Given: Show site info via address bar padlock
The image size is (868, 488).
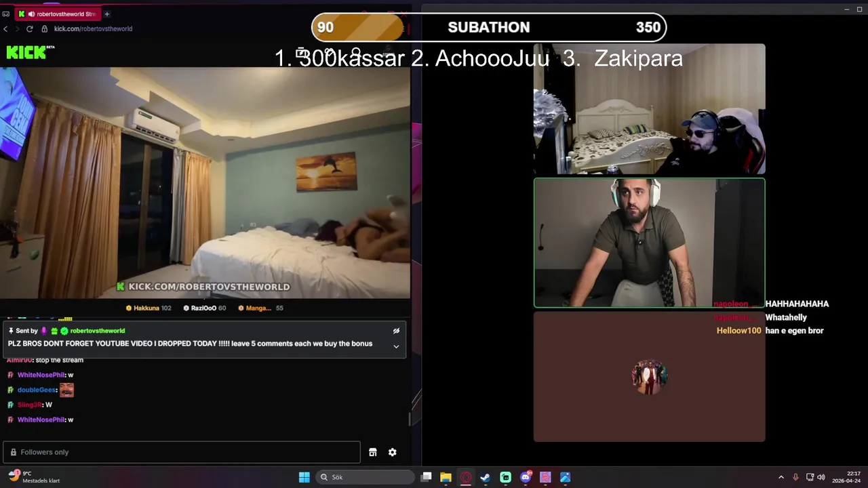Looking at the screenshot, I should click(44, 28).
